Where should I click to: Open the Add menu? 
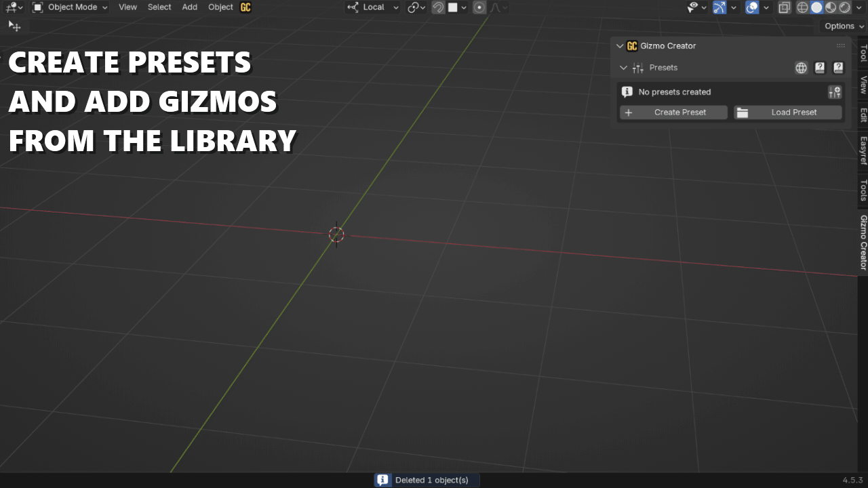click(190, 7)
